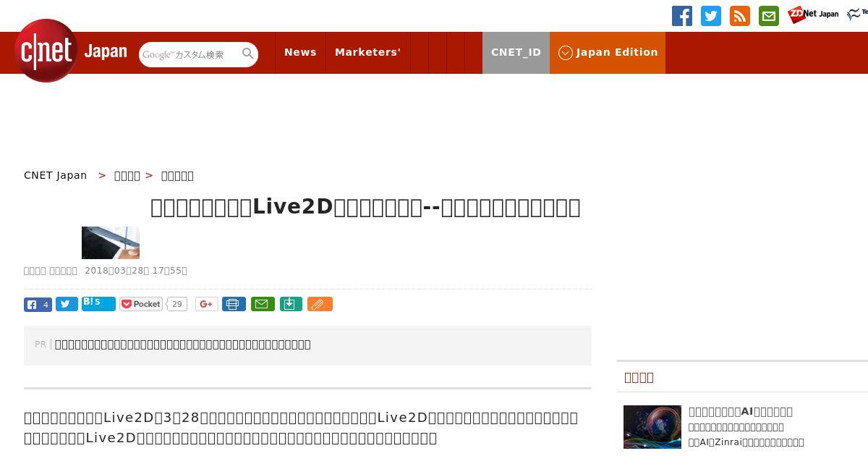Bookmark article with Hatena B! button
This screenshot has width=868, height=456.
tap(98, 303)
